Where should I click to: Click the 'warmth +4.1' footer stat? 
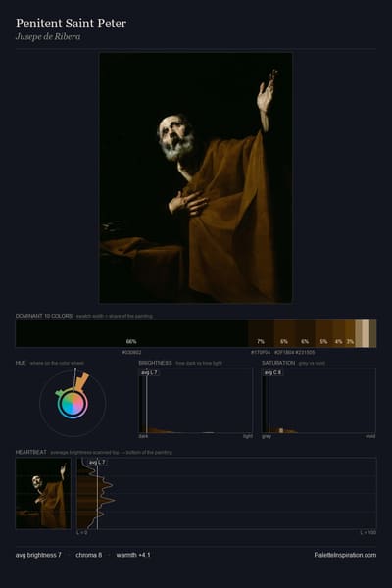click(133, 555)
